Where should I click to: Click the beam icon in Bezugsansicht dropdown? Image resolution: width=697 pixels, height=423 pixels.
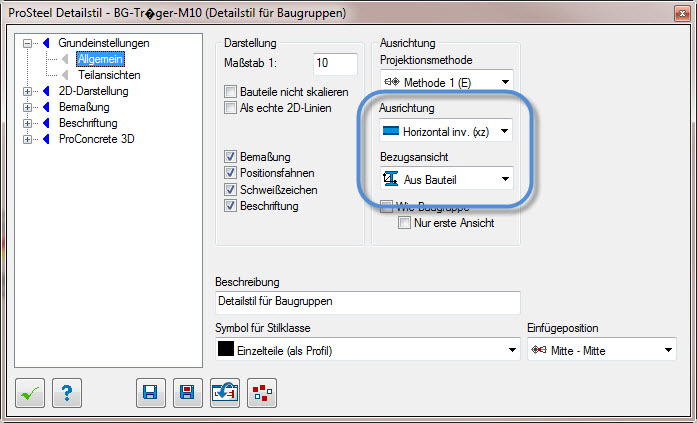390,179
